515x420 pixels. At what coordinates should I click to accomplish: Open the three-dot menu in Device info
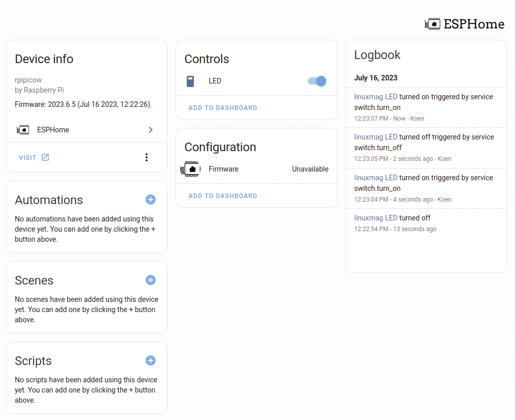(147, 157)
